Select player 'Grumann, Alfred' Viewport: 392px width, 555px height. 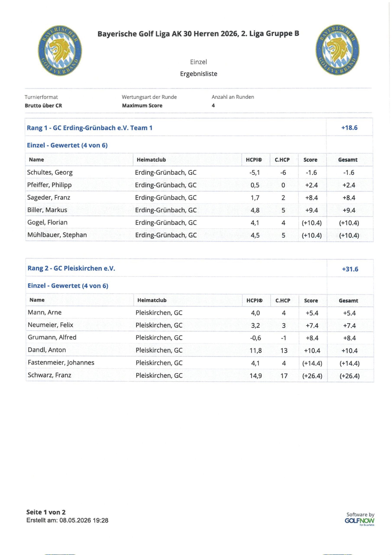52,338
